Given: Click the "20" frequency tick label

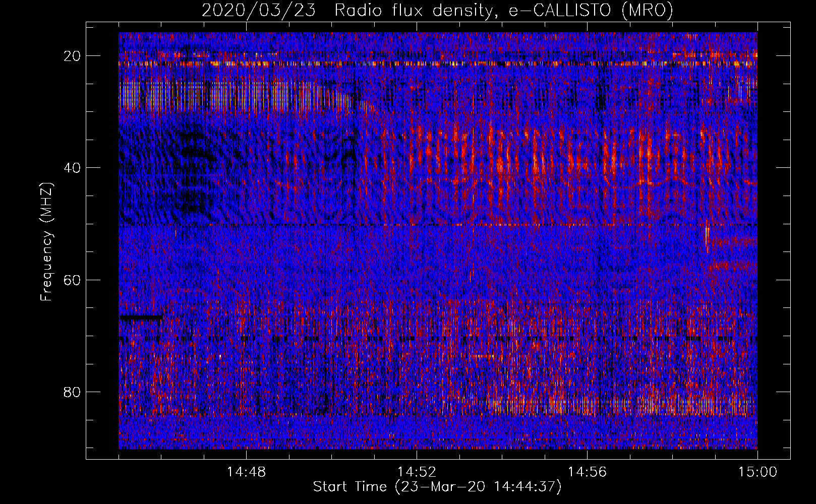Looking at the screenshot, I should (x=73, y=55).
